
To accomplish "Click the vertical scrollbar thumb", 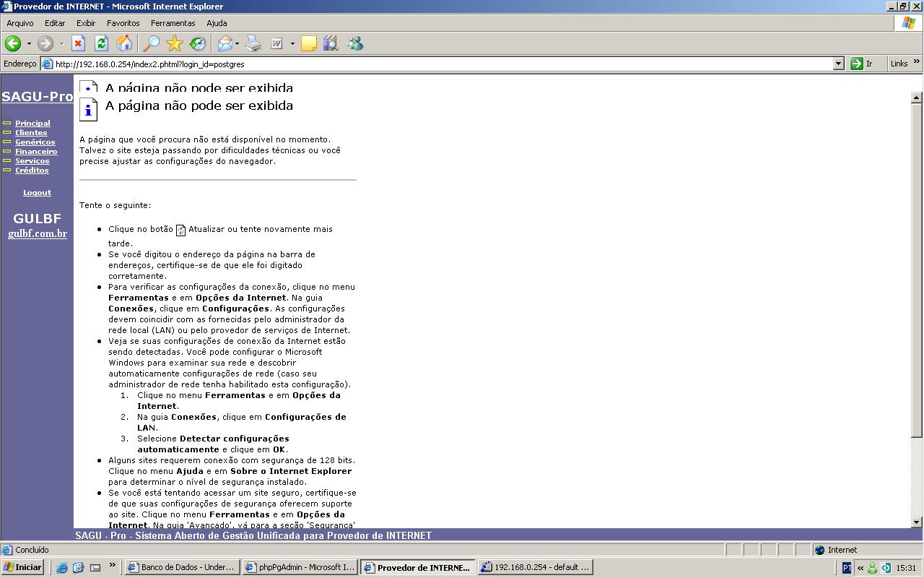I will [917, 269].
